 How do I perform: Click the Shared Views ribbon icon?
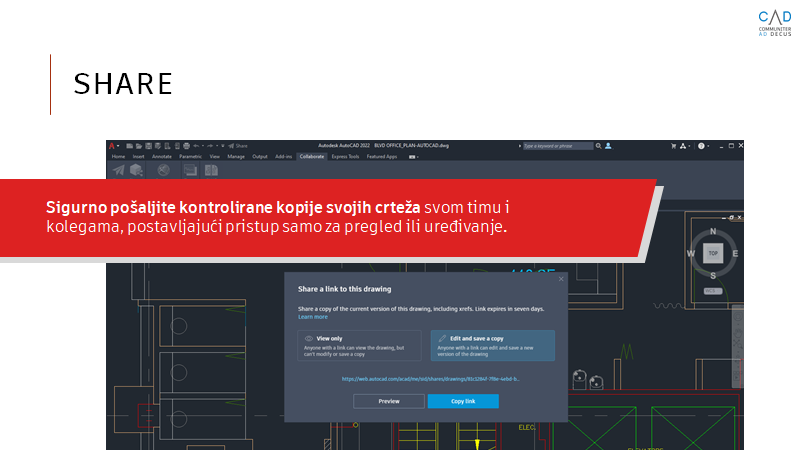136,170
